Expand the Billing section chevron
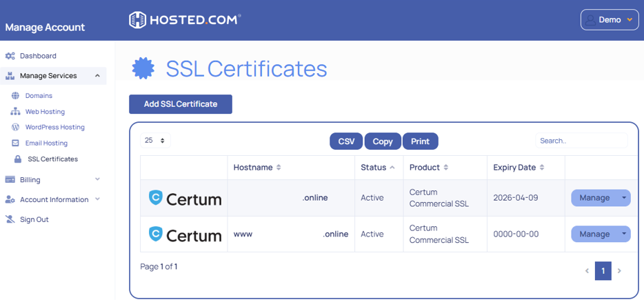Image resolution: width=644 pixels, height=300 pixels. 97,179
